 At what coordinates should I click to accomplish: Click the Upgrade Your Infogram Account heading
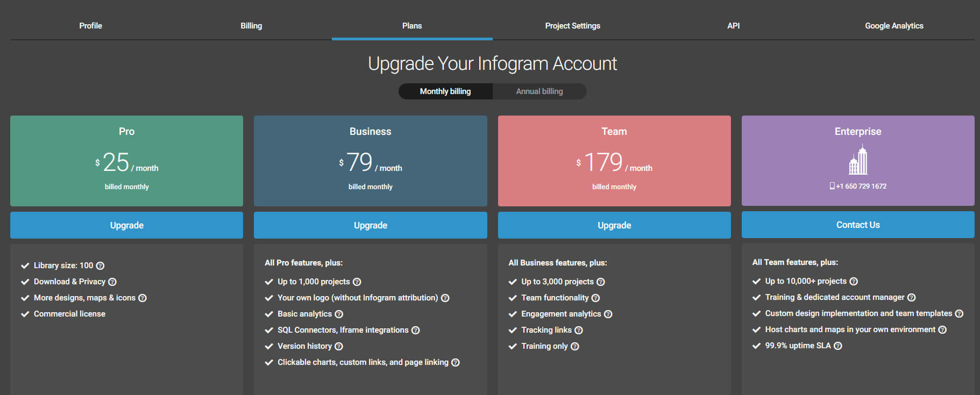click(492, 63)
